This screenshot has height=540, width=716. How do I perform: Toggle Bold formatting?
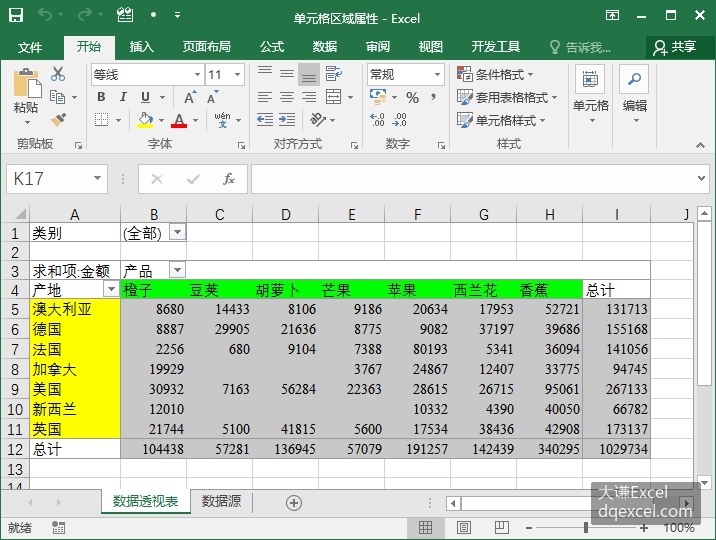[x=101, y=97]
